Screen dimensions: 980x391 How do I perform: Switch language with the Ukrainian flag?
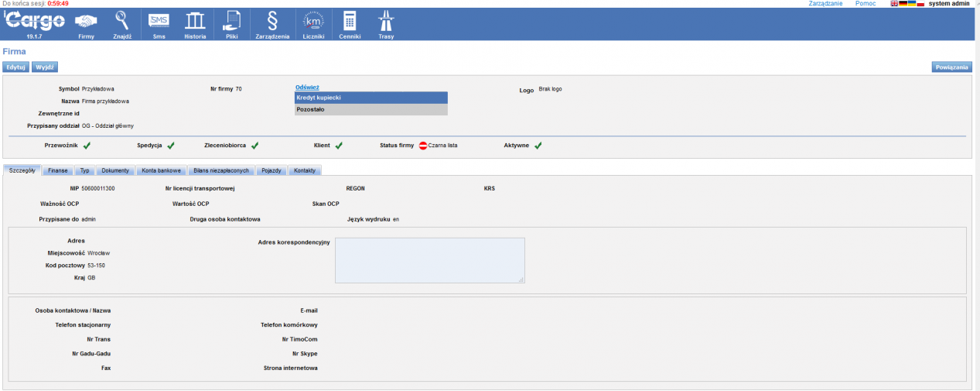pos(912,4)
